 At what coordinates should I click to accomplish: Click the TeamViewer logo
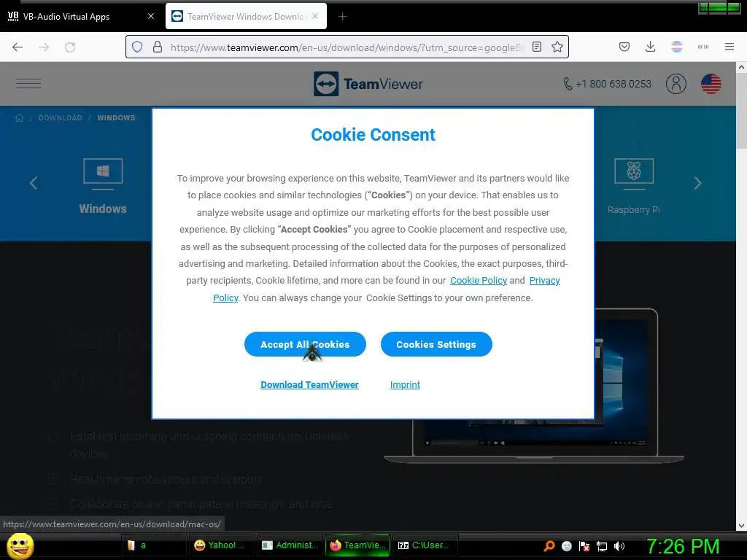368,84
